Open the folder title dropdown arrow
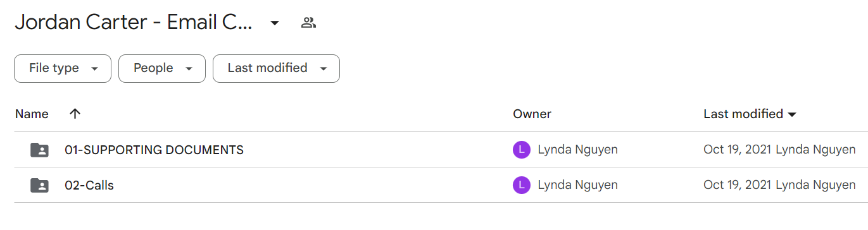The image size is (868, 230). coord(274,23)
